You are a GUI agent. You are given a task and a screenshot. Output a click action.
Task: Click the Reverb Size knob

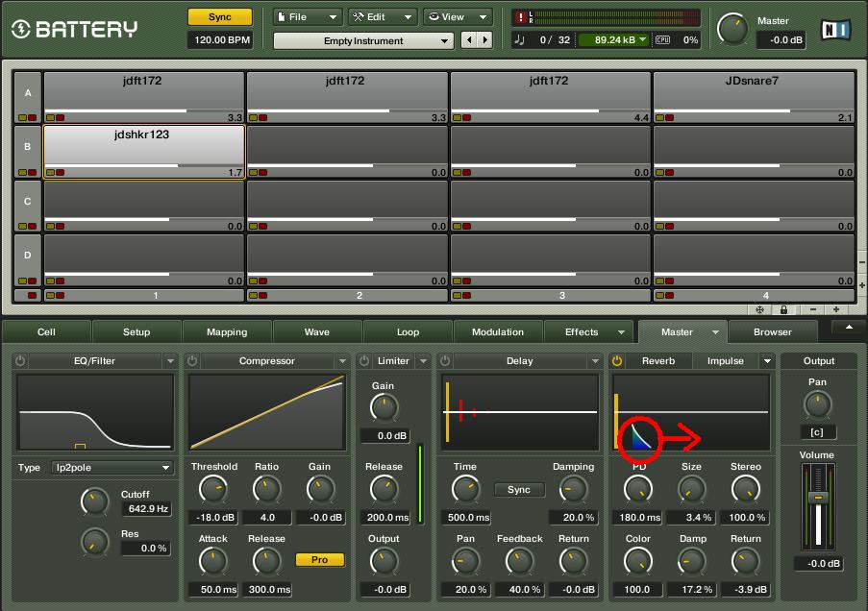point(691,489)
